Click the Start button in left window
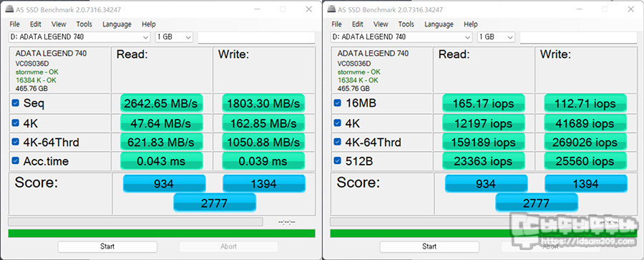This screenshot has width=644, height=260. pyautogui.click(x=107, y=246)
